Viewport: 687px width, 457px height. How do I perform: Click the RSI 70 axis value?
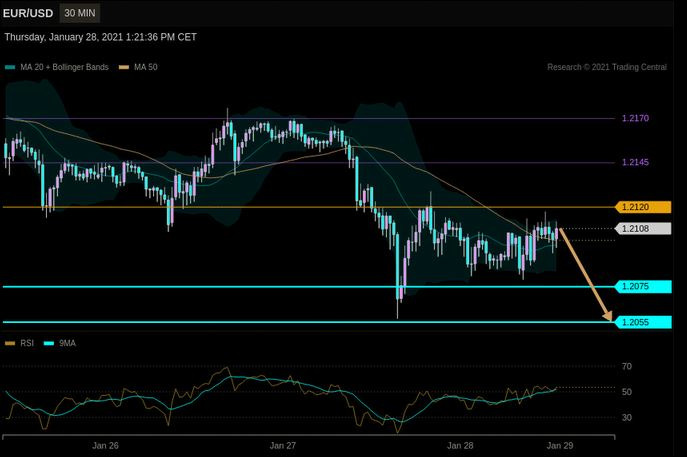(x=627, y=366)
